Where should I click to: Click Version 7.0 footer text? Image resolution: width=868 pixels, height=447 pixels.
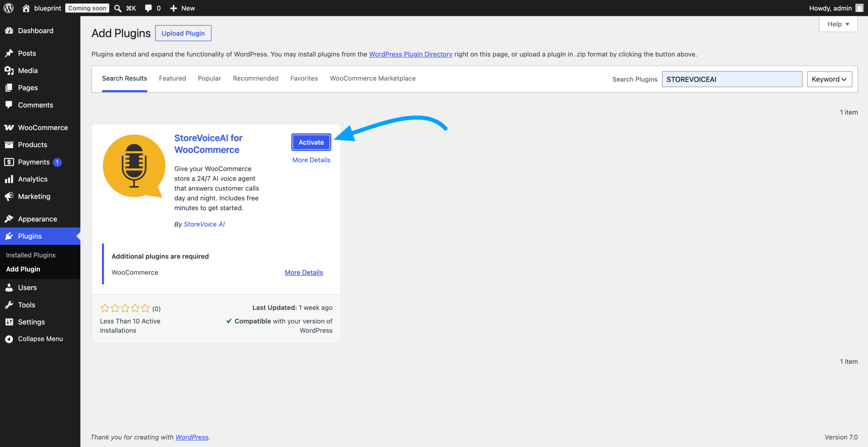tap(841, 437)
